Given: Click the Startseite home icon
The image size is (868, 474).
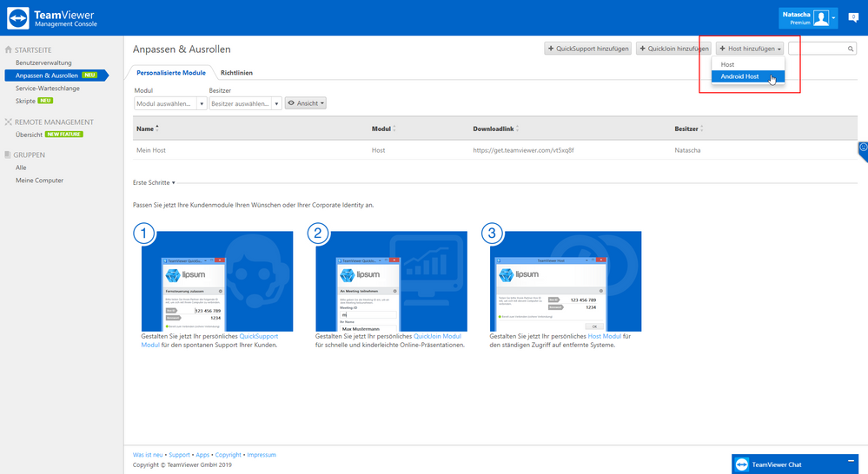Looking at the screenshot, I should pos(9,49).
